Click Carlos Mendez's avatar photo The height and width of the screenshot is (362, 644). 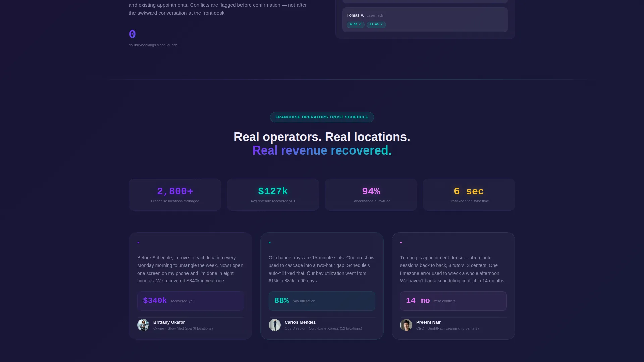point(275,325)
